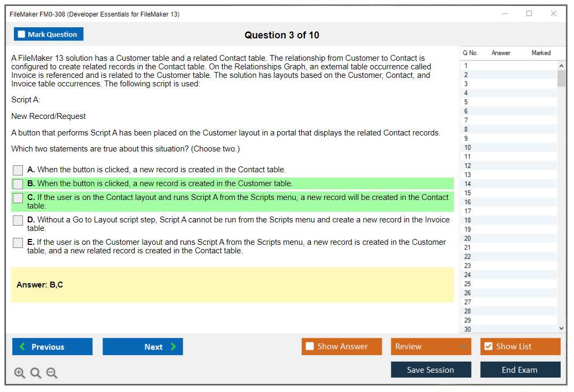574x392 pixels.
Task: Click the zoom out magnifier icon
Action: (x=52, y=373)
